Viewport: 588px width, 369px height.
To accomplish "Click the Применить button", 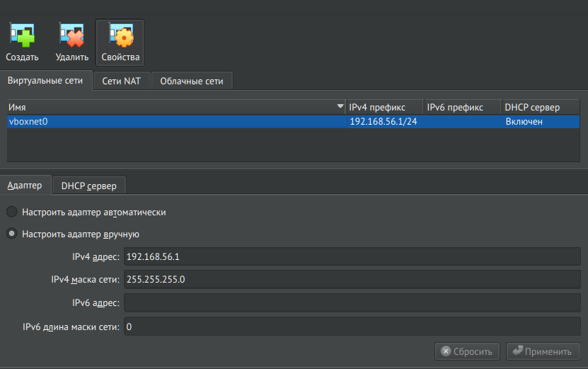I will tap(543, 351).
